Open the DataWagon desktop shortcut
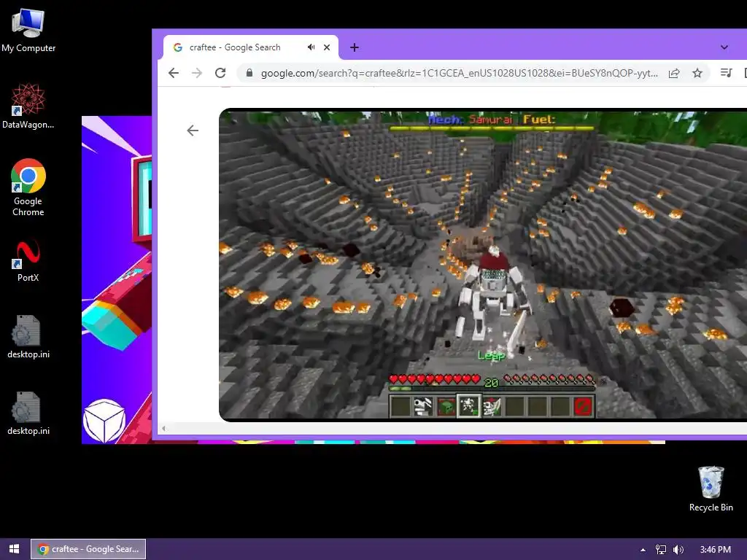The image size is (747, 560). click(28, 106)
